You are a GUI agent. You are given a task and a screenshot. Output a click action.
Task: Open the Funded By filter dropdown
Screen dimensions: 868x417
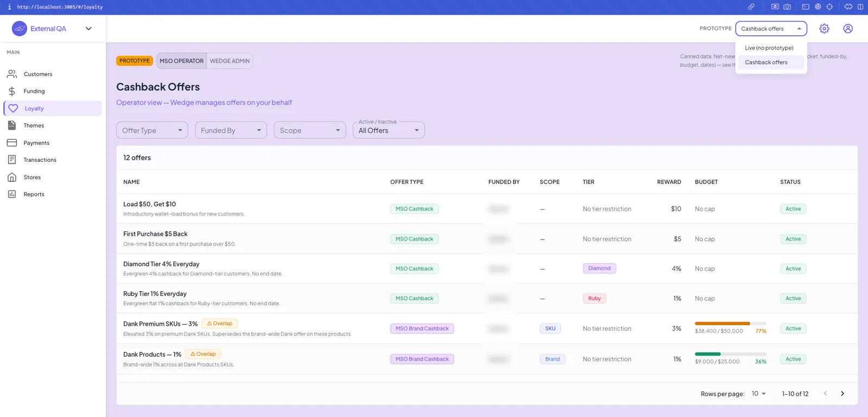(231, 130)
